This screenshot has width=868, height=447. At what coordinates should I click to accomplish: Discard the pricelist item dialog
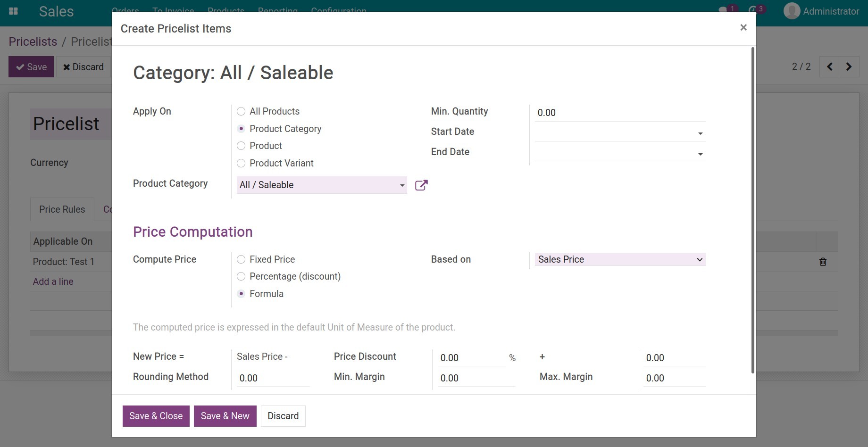pos(283,416)
